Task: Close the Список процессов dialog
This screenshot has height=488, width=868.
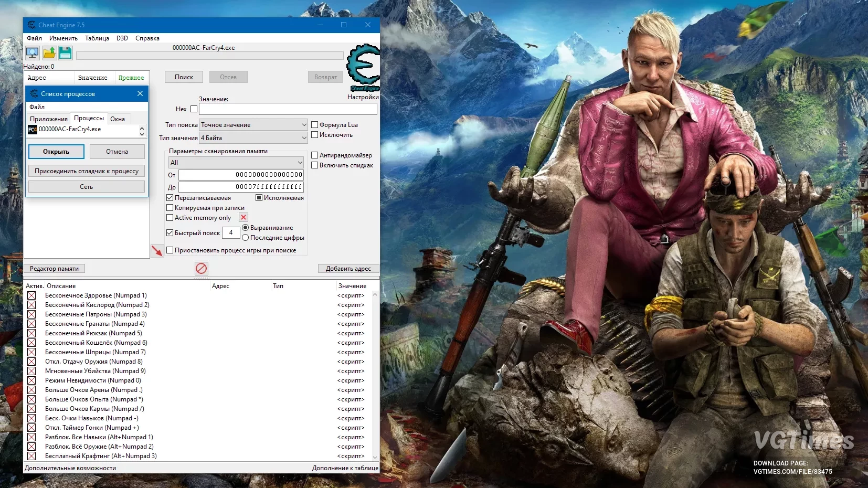Action: (x=140, y=93)
